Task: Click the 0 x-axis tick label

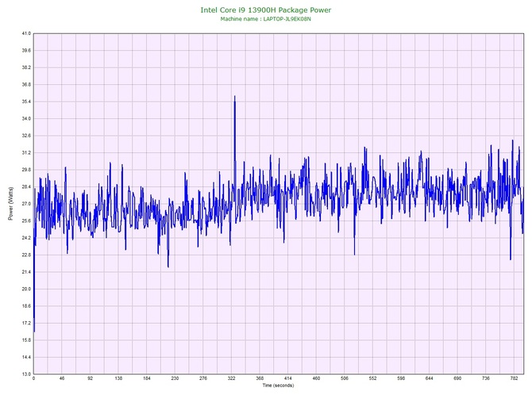Action: [33, 378]
